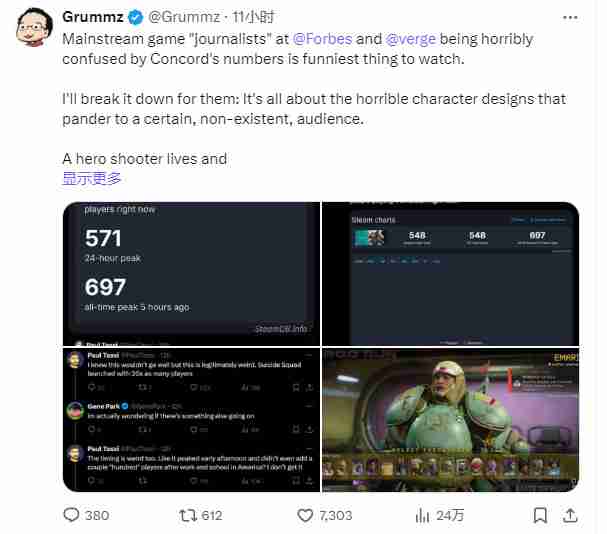Click the @Grummz handle

coord(184,17)
